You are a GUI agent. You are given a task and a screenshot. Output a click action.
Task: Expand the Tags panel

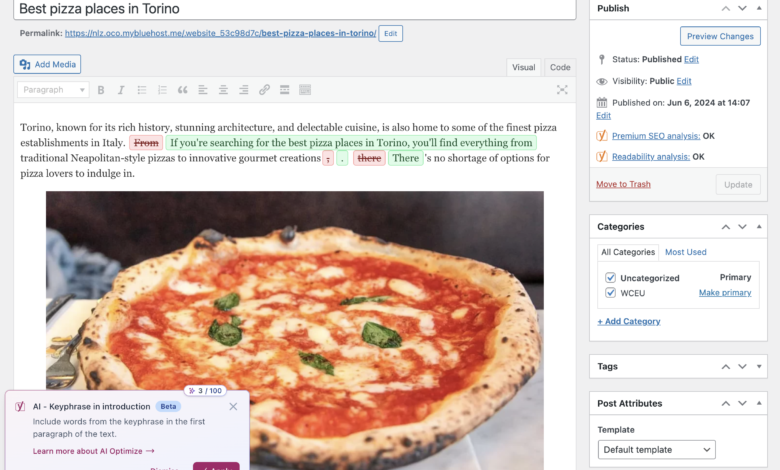[x=759, y=367]
